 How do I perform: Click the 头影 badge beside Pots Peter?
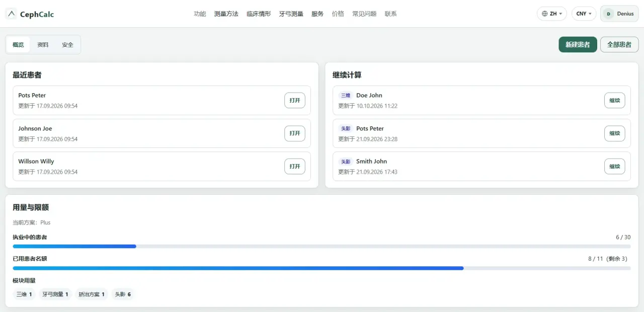pos(346,128)
